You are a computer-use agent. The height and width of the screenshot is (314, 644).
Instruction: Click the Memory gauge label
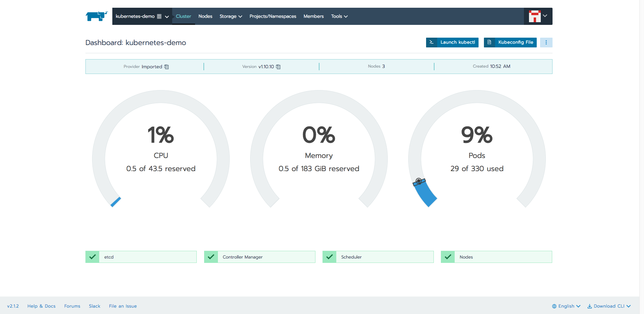coord(319,155)
